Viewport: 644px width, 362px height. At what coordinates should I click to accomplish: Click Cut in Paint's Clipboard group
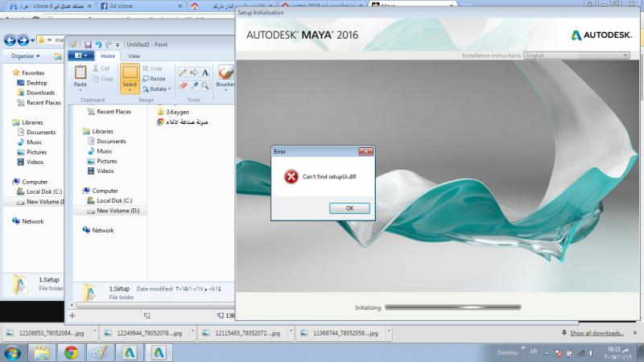[x=101, y=68]
